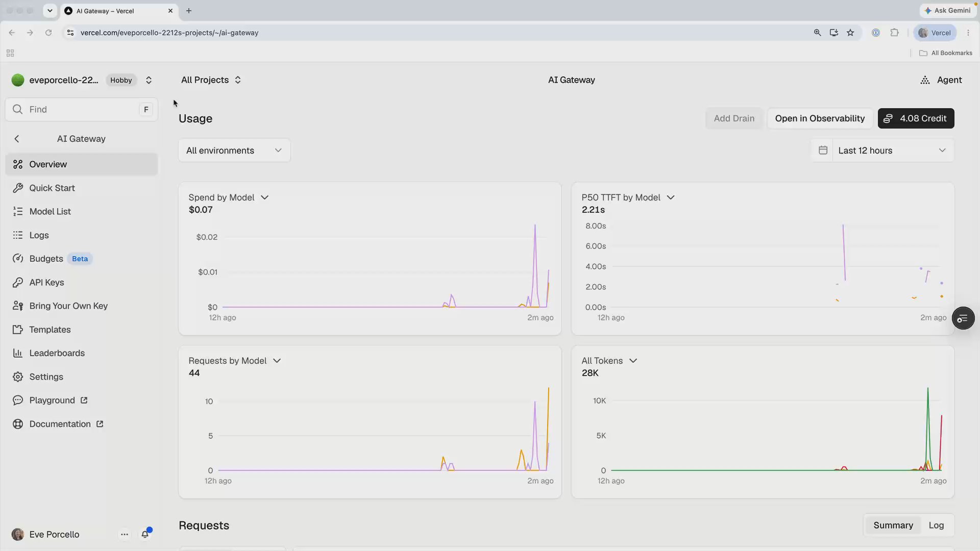Switch Requests view to Log
The width and height of the screenshot is (980, 551).
point(936,525)
